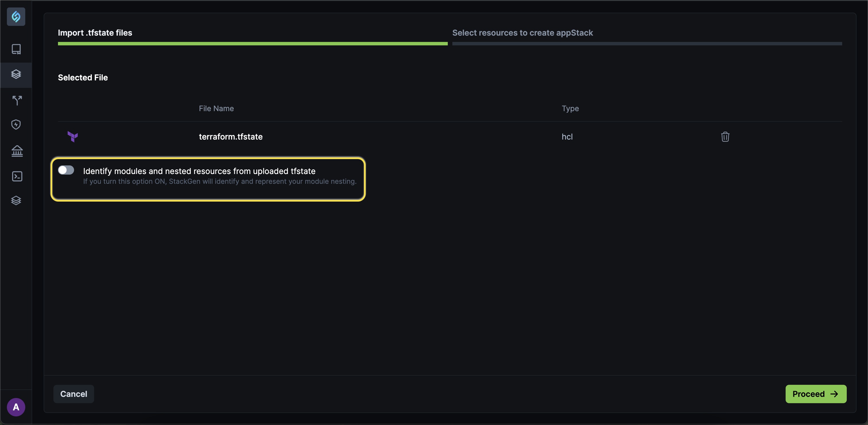The width and height of the screenshot is (868, 425).
Task: Select the terraform.tfstate file name
Action: click(230, 136)
